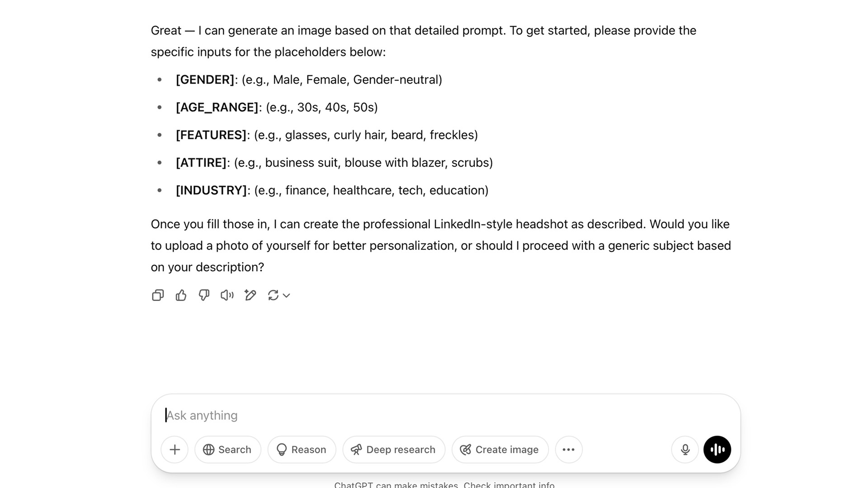868x488 pixels.
Task: Open the three-dot more tools menu
Action: (x=569, y=450)
